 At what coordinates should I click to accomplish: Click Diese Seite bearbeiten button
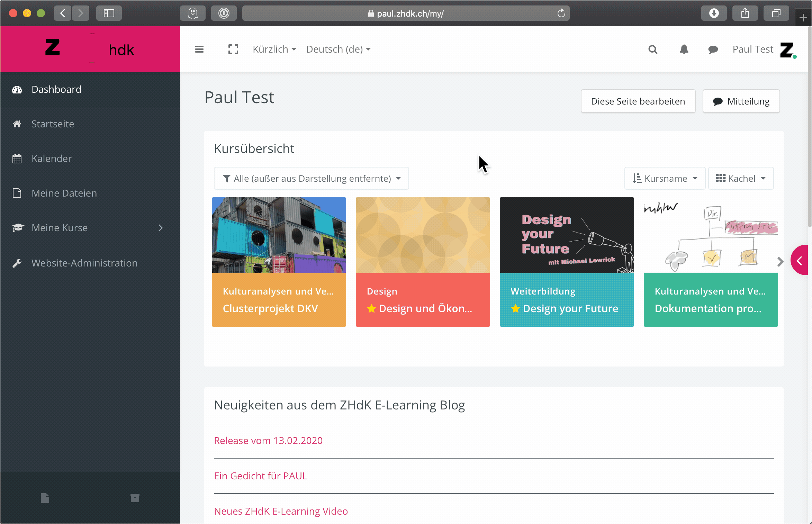(x=638, y=101)
